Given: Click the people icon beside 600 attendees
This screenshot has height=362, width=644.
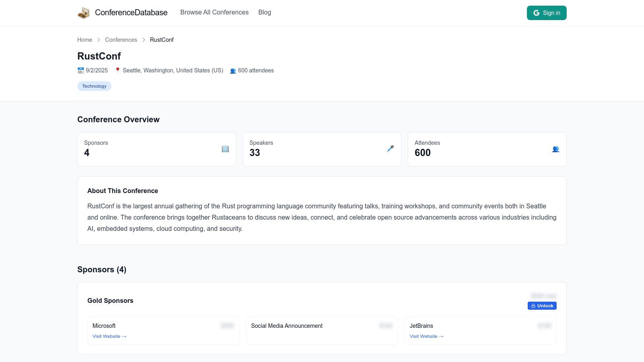Looking at the screenshot, I should point(233,71).
